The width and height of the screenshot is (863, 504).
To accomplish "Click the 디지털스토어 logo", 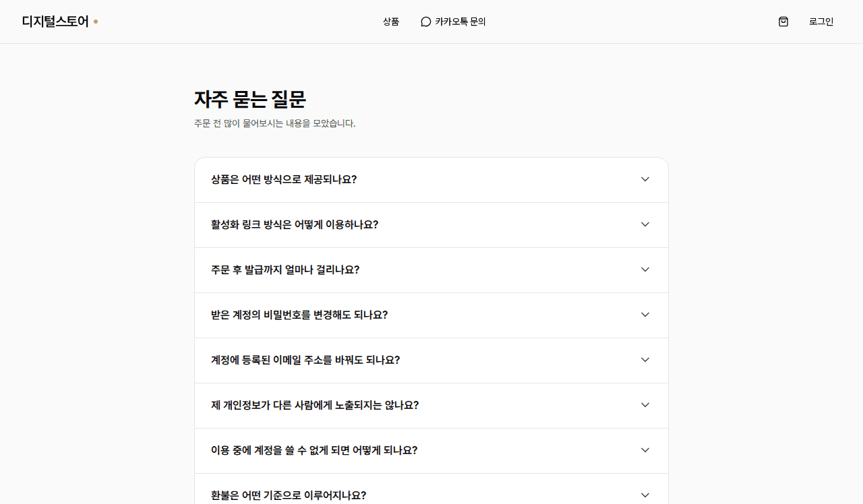I will pyautogui.click(x=60, y=22).
